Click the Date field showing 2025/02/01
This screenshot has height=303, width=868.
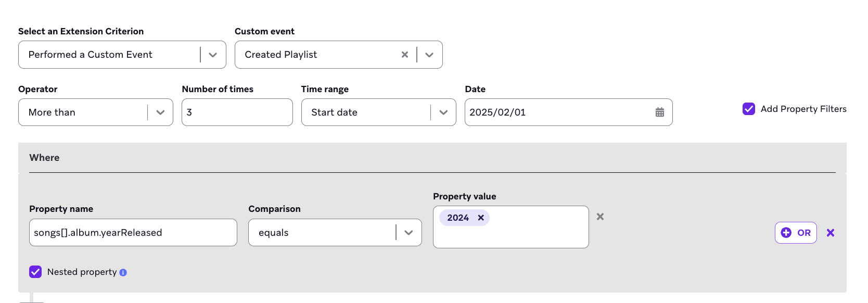pyautogui.click(x=557, y=112)
